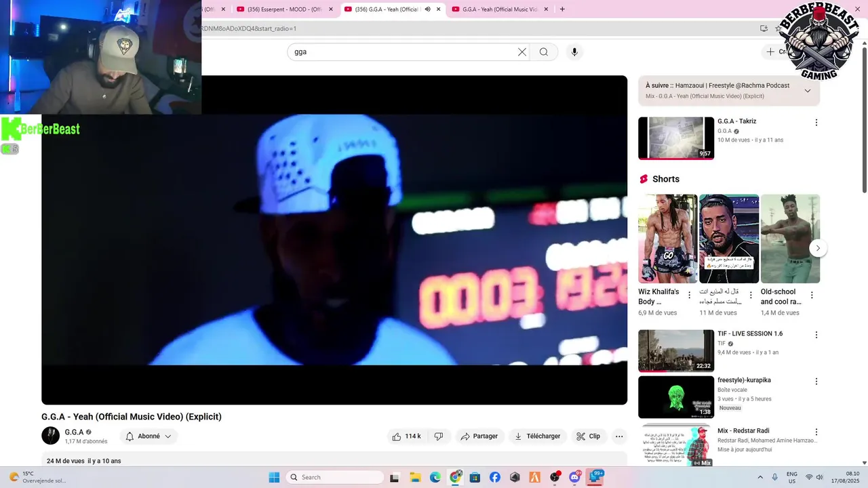This screenshot has height=488, width=868.
Task: Close the (356) G.G.A - Yeah tab
Action: click(439, 9)
